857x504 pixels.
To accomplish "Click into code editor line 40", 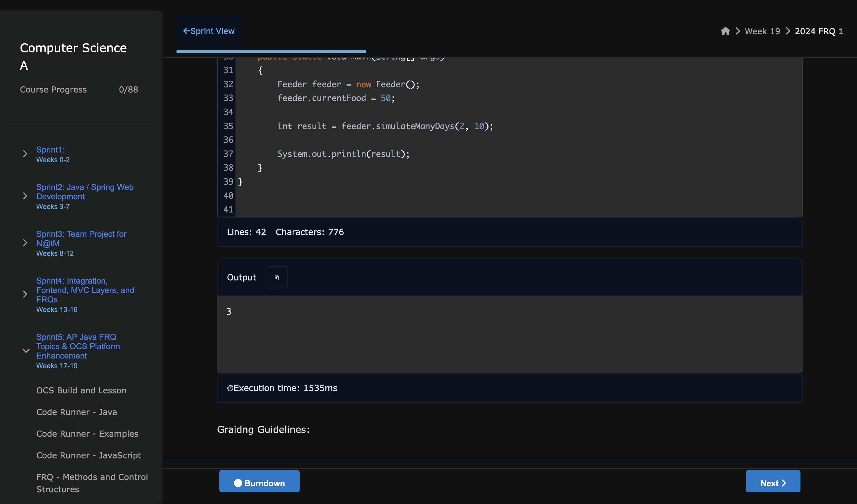I will (x=340, y=196).
